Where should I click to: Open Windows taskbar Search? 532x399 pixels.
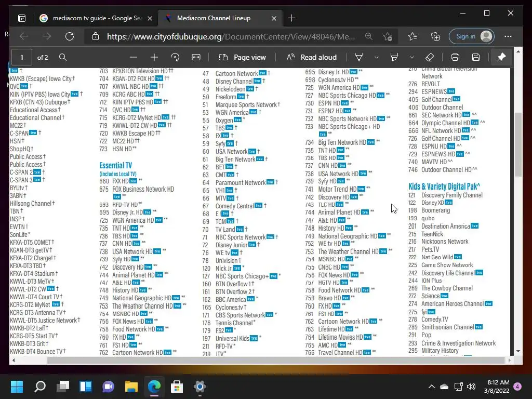40,387
